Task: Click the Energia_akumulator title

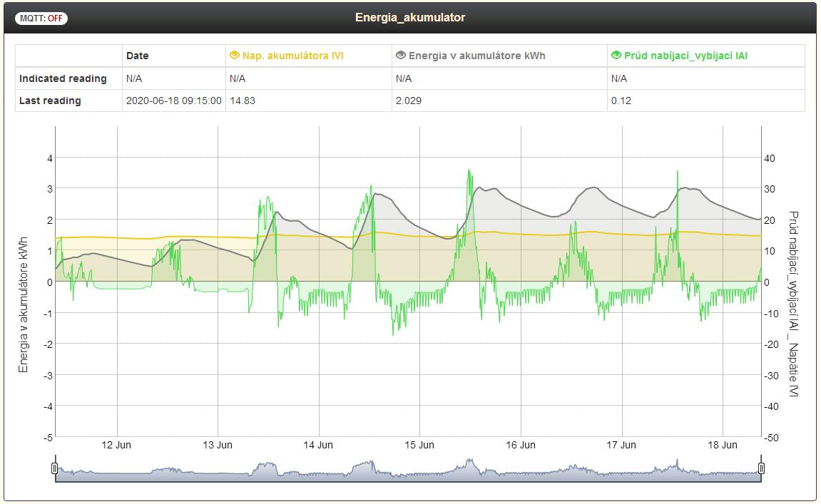Action: [410, 17]
